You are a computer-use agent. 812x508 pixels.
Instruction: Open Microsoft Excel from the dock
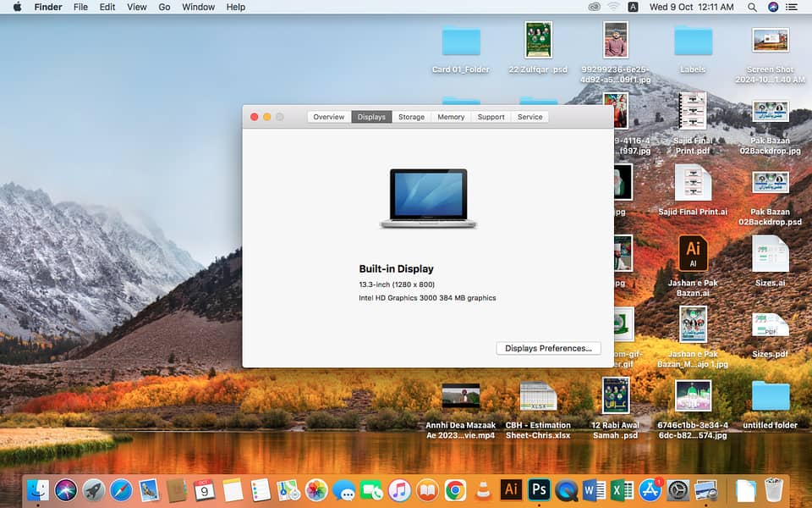pos(622,489)
